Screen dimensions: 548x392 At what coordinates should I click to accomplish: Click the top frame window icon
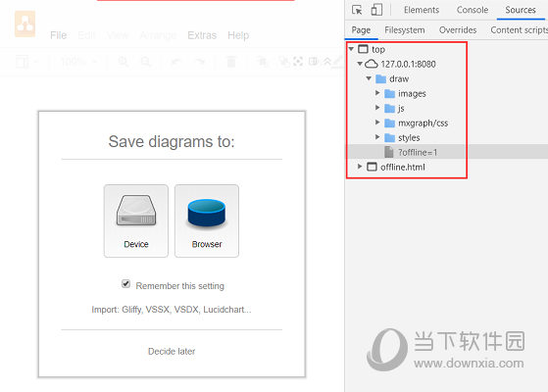click(363, 49)
